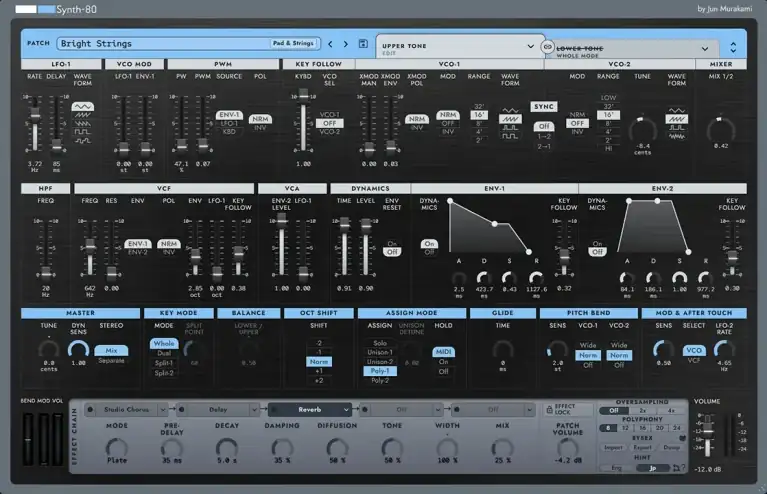This screenshot has width=767, height=494.
Task: Click the PATCH VOLUME knob
Action: point(567,448)
